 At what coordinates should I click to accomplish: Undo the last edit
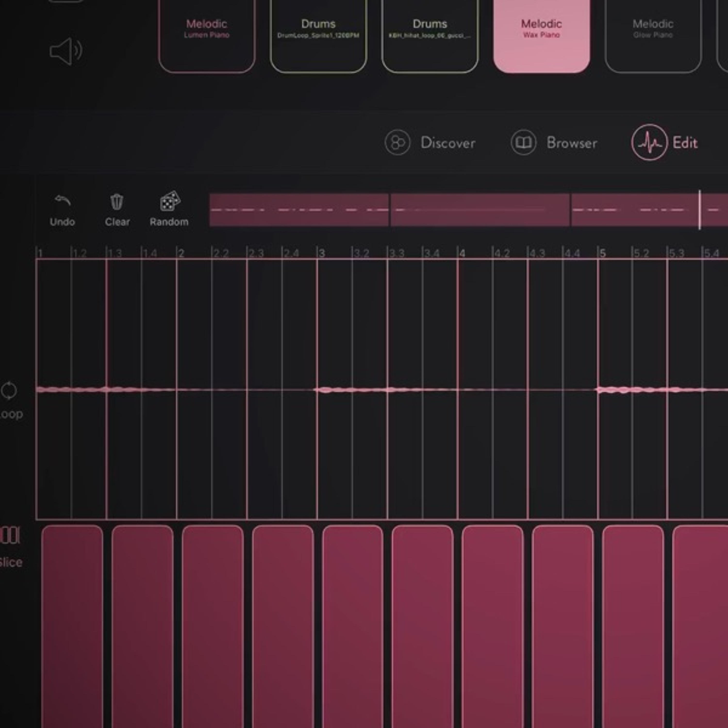[x=63, y=210]
